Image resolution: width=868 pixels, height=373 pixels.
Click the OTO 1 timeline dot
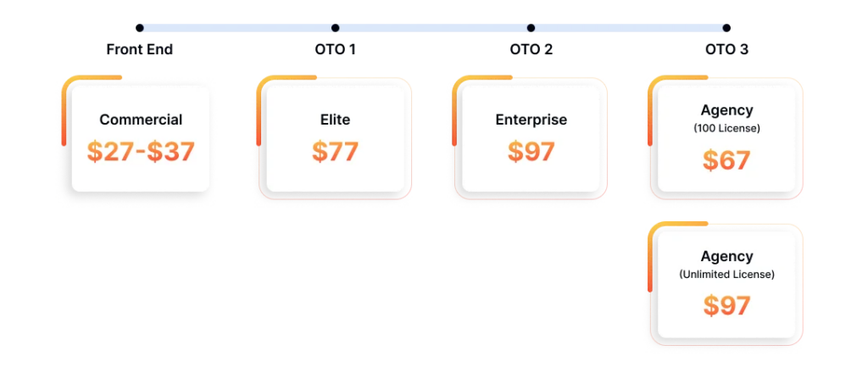(335, 28)
